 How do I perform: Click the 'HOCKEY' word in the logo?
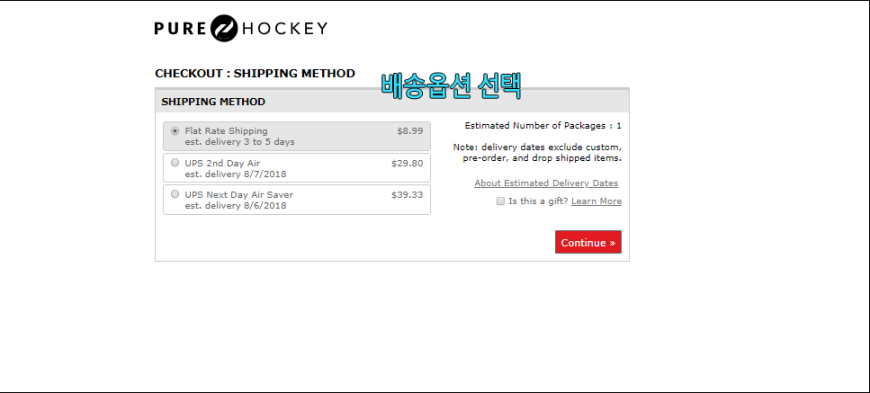coord(285,28)
